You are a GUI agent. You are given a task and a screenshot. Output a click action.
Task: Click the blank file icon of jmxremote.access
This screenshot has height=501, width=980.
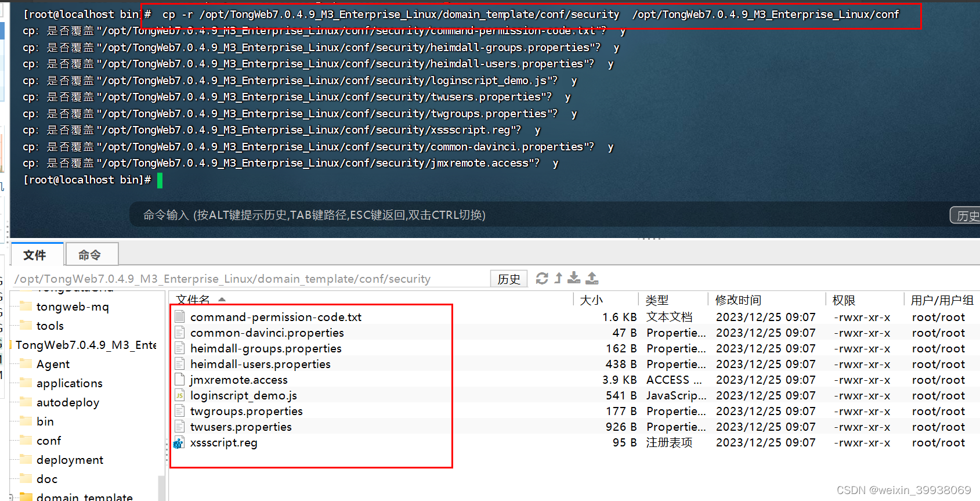pyautogui.click(x=179, y=379)
